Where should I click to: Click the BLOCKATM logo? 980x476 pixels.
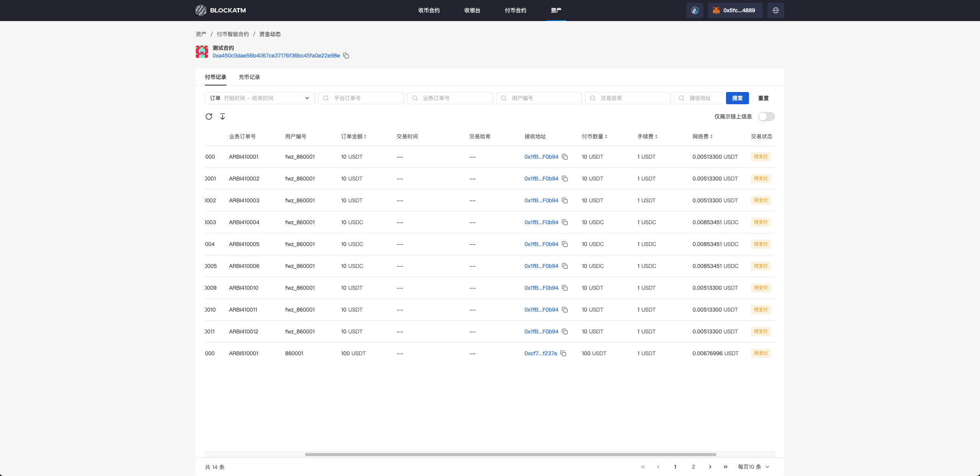point(221,10)
